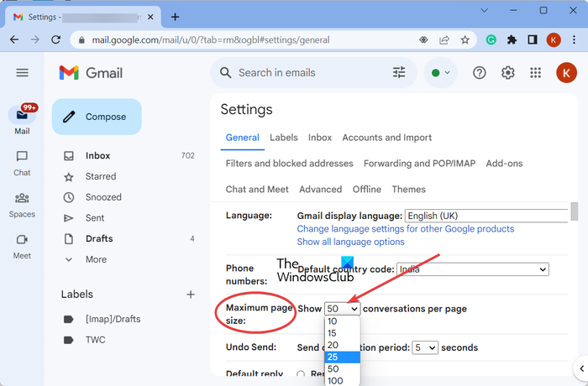
Task: Open the Google apps grid
Action: coord(536,73)
